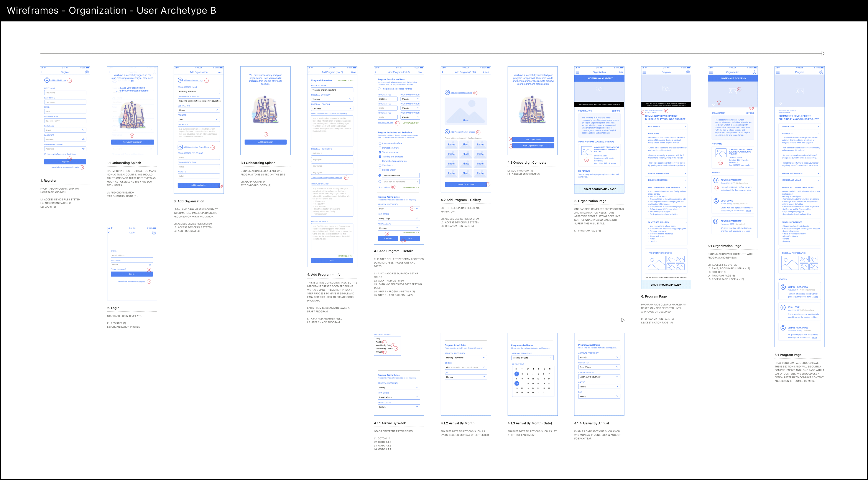Click the Submit for Approval button
The image size is (868, 480).
coord(466,184)
